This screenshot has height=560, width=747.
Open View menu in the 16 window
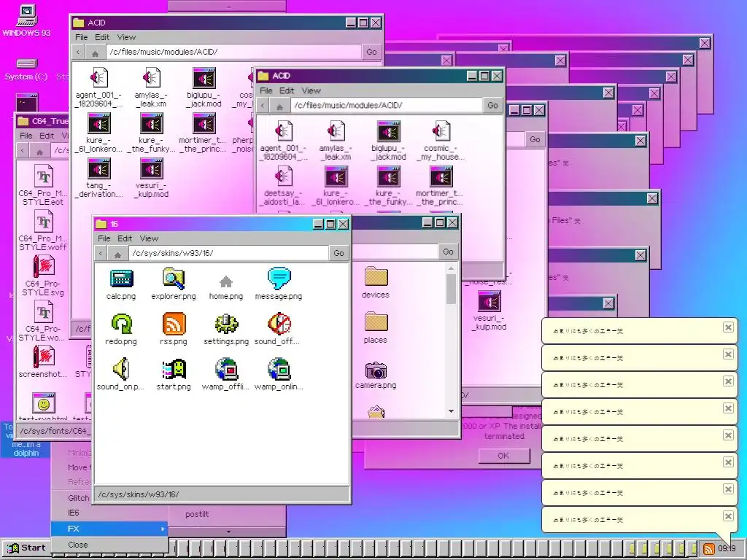149,238
